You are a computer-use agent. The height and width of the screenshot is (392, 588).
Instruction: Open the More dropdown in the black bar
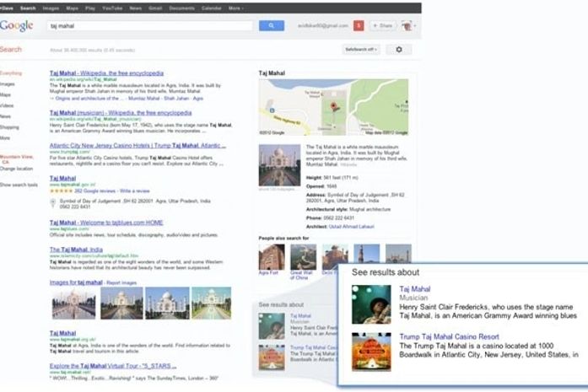[x=236, y=8]
